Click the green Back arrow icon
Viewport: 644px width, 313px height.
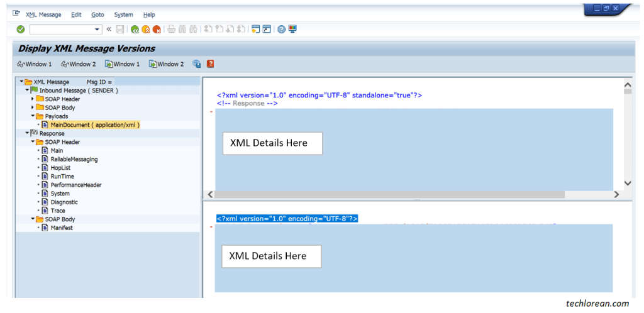tap(135, 29)
